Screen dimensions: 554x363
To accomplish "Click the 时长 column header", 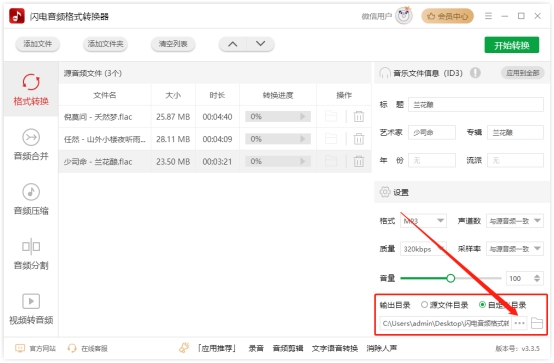I will coord(217,95).
